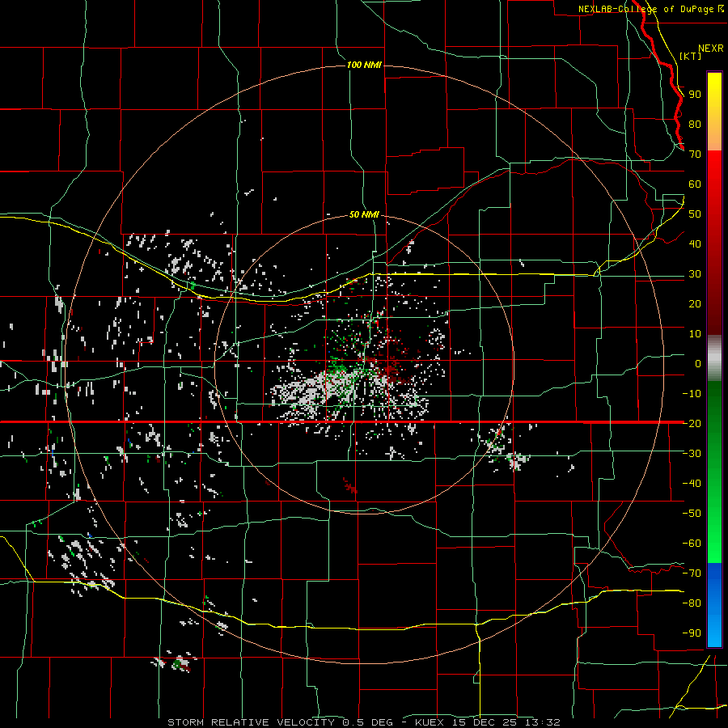Image resolution: width=728 pixels, height=728 pixels.
Task: Click the 10 value on velocity scale
Action: 695,334
